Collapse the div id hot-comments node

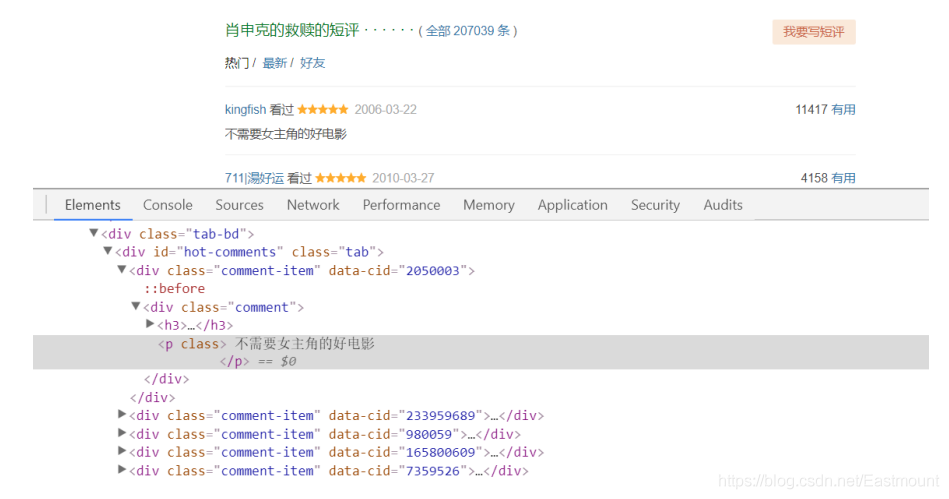click(x=108, y=251)
